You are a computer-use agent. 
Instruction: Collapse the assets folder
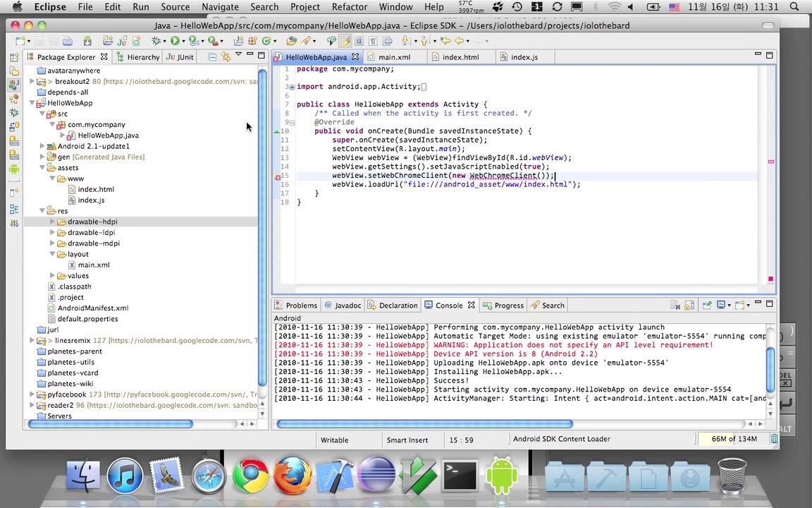pos(42,167)
